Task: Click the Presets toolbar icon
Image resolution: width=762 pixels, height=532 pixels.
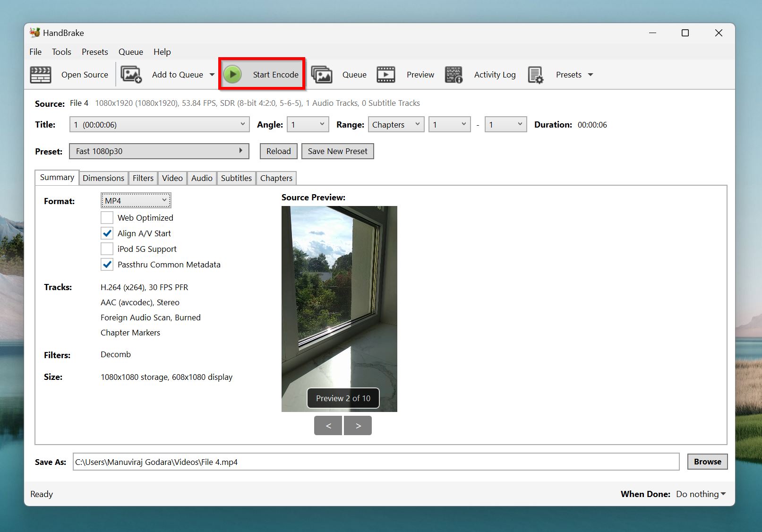Action: [x=535, y=74]
